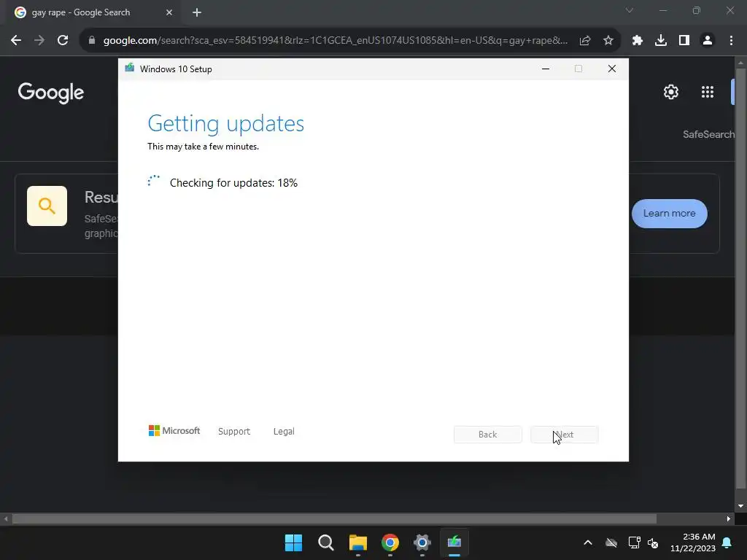Screen dimensions: 747x560
Task: Open a new Chrome tab
Action: (197, 12)
